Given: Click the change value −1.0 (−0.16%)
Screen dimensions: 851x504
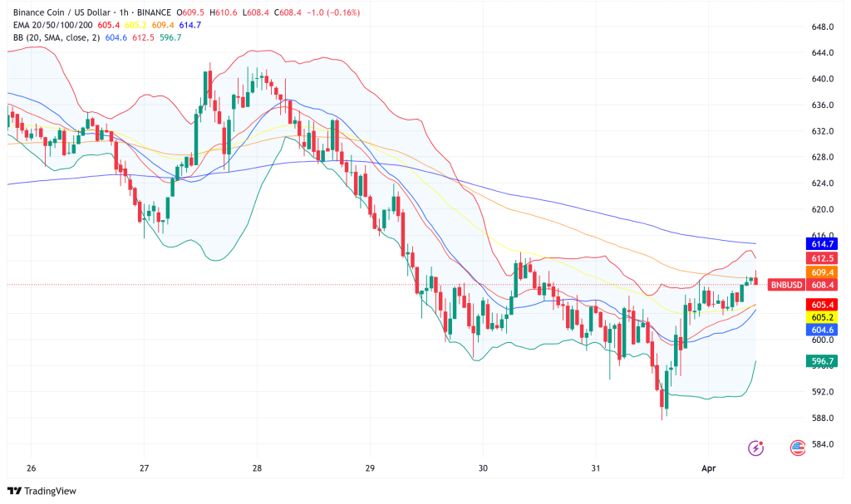Looking at the screenshot, I should pyautogui.click(x=332, y=12).
